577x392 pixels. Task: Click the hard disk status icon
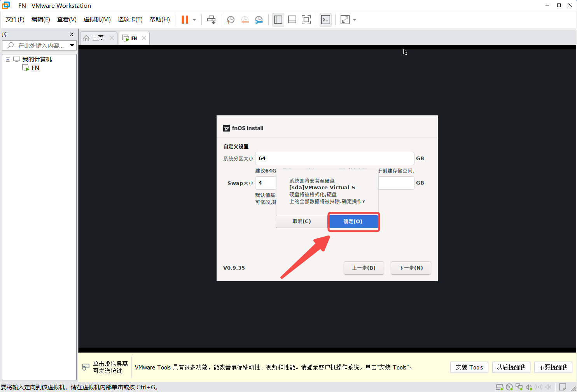tap(500, 387)
